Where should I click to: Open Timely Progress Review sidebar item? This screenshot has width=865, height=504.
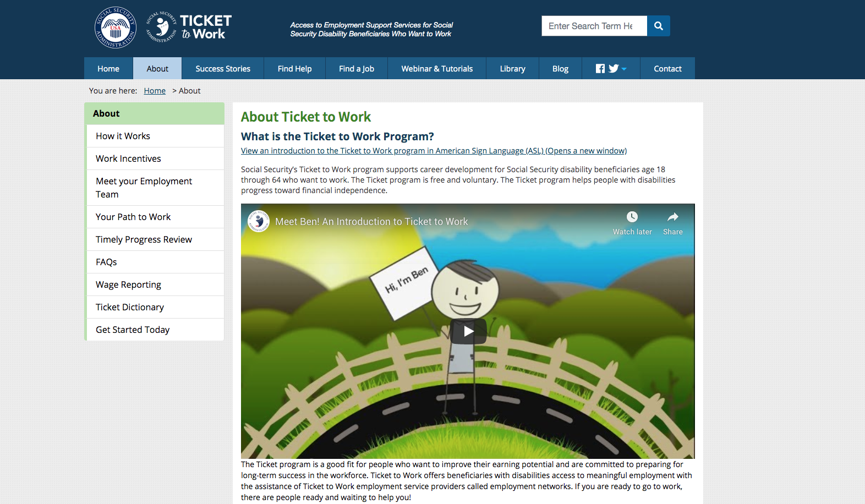[x=155, y=239]
